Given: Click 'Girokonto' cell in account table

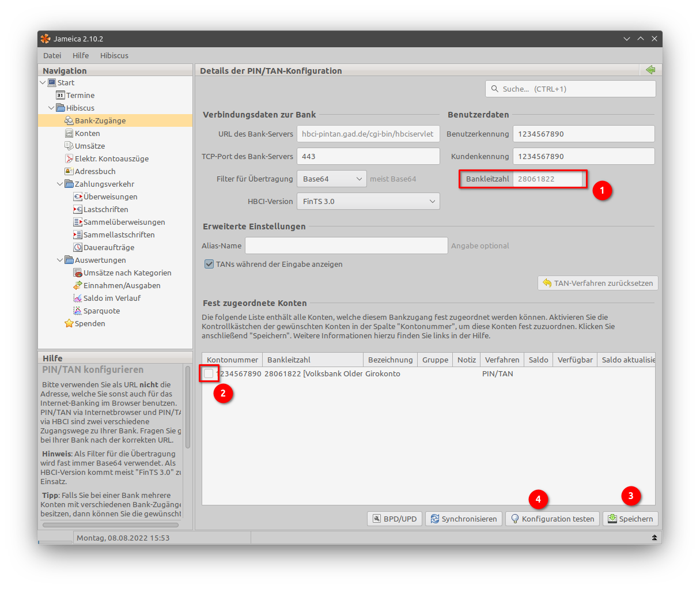Looking at the screenshot, I should (x=383, y=373).
